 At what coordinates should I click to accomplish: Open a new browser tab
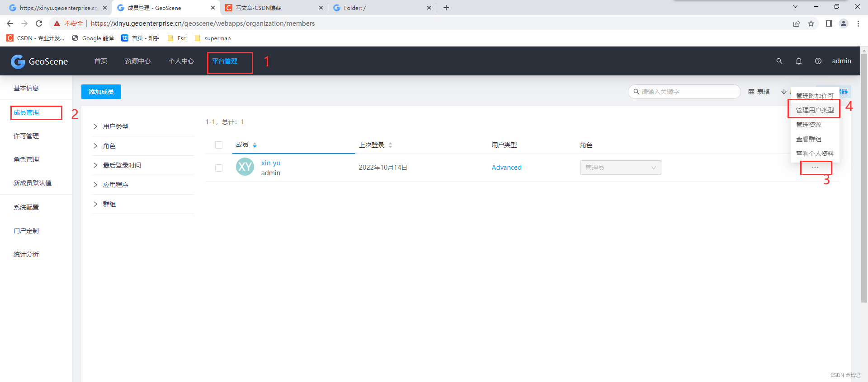446,8
